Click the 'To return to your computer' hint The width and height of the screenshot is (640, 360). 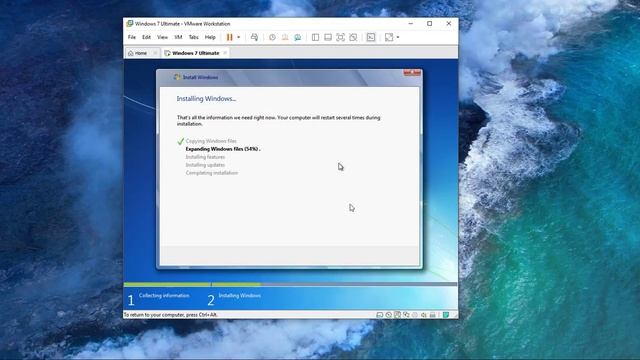(x=171, y=315)
